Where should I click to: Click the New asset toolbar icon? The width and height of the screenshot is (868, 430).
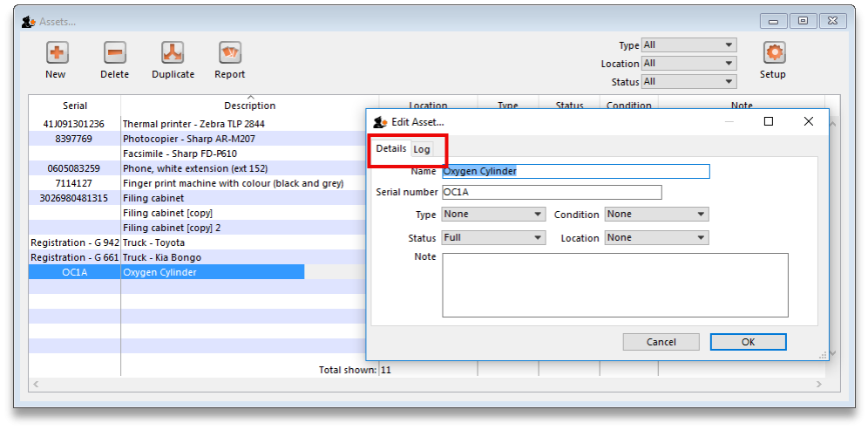pyautogui.click(x=56, y=53)
